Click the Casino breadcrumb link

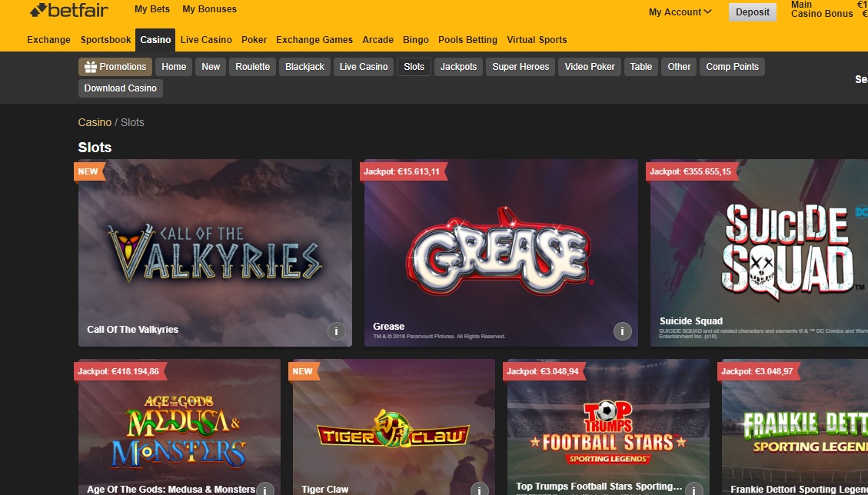point(95,122)
